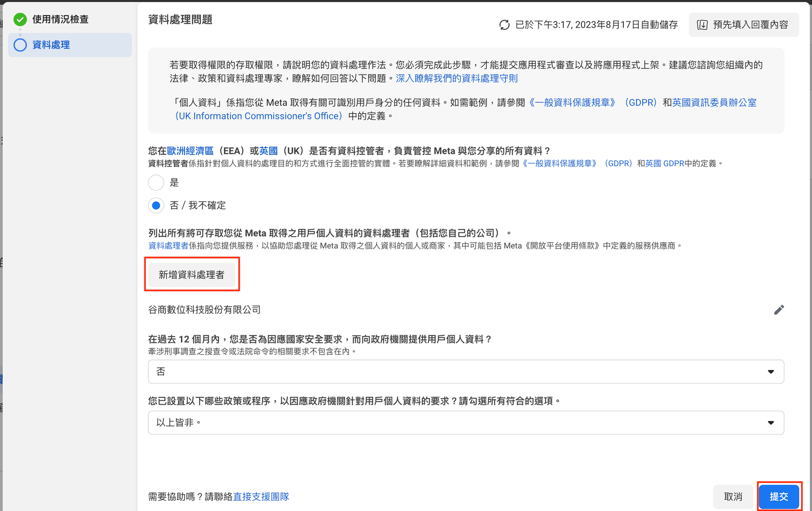Switch to the 資料處理 step in the sidebar
812x511 pixels.
point(70,45)
